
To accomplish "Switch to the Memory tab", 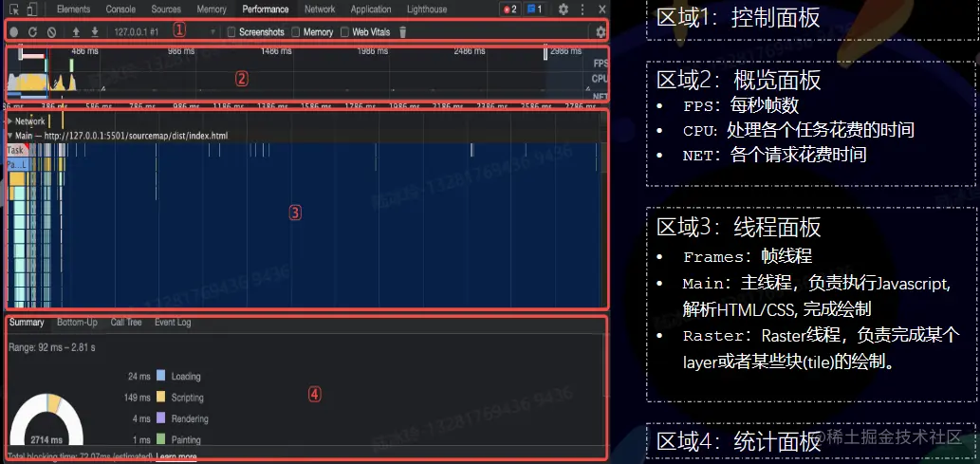I will click(212, 9).
